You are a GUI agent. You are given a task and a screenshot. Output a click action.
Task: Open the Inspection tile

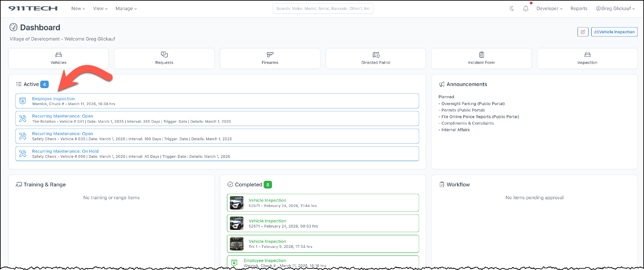click(587, 59)
